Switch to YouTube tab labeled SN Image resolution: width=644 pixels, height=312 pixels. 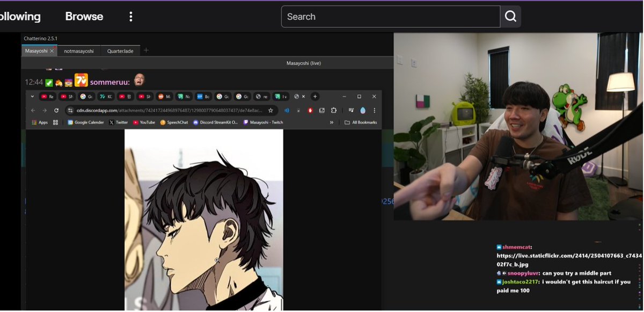(67, 97)
